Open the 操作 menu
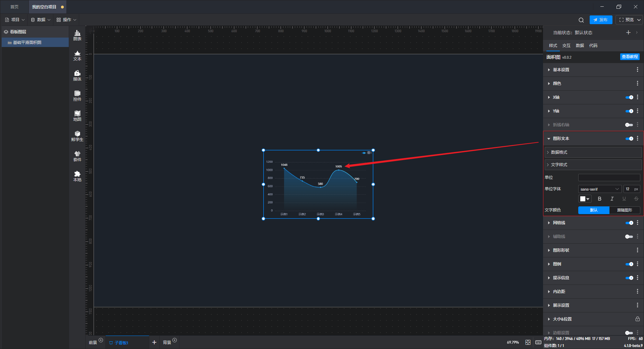 66,20
